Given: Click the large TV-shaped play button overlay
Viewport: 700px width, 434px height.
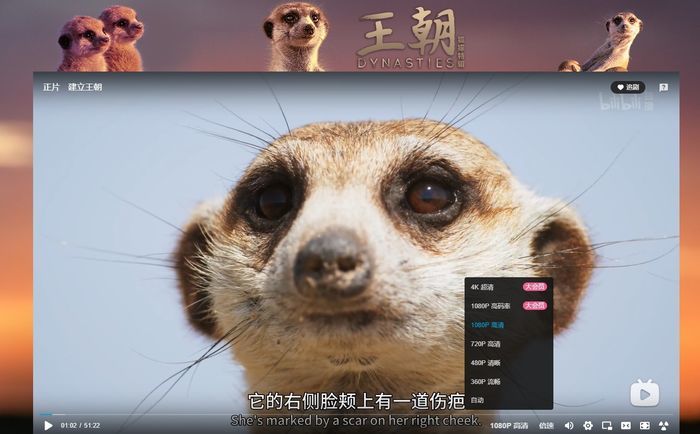Looking at the screenshot, I should tap(645, 393).
